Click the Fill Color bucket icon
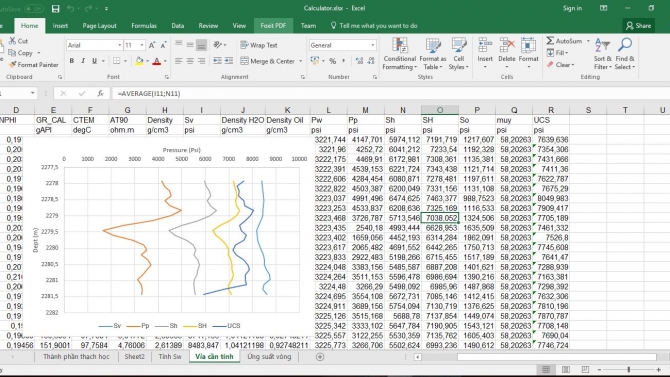This screenshot has width=670, height=377. tap(139, 61)
